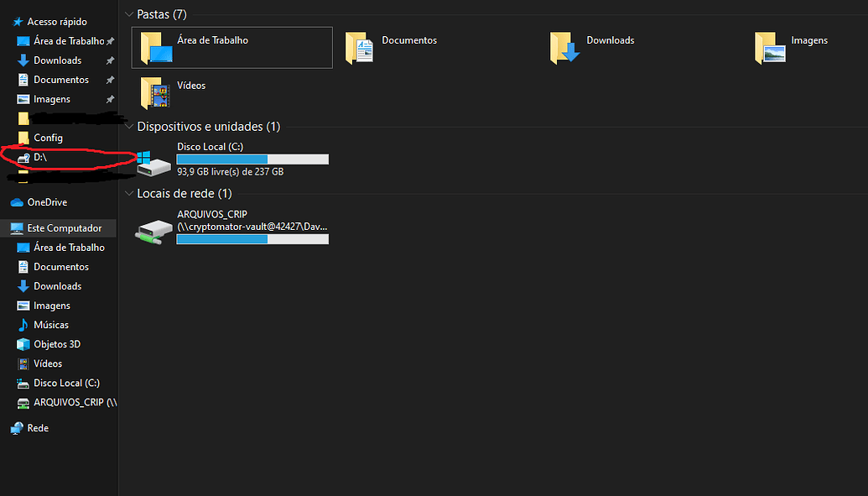Open Imagens under Este Computador
The width and height of the screenshot is (868, 496).
[x=52, y=305]
